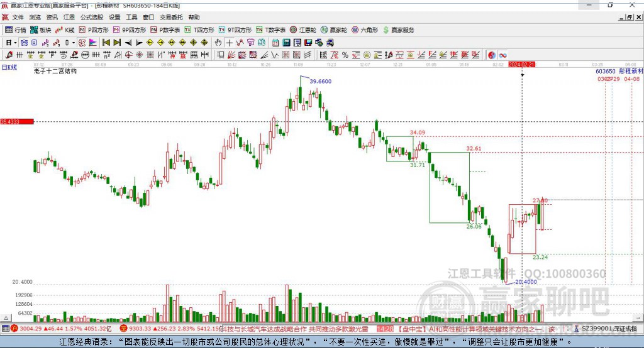The image size is (644, 348).
Task: Open the 交易委托 menu
Action: pyautogui.click(x=171, y=17)
